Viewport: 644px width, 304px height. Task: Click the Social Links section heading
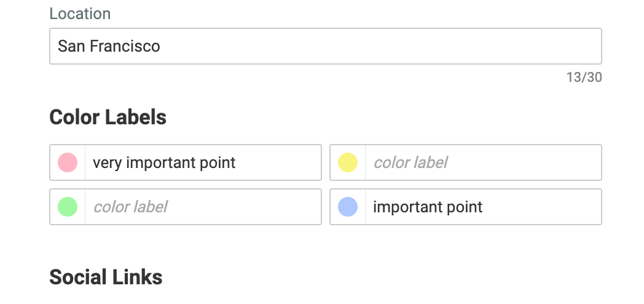(106, 277)
